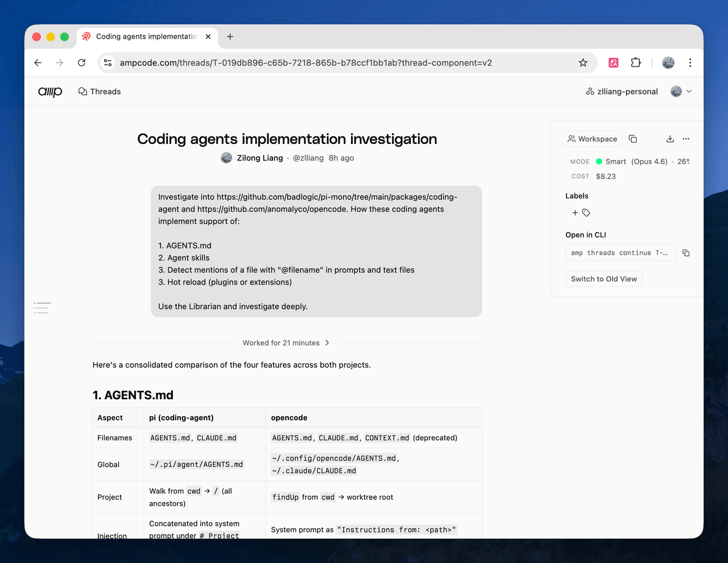Click the "Use the Librarian" prompt line
The width and height of the screenshot is (728, 563).
[x=233, y=307]
